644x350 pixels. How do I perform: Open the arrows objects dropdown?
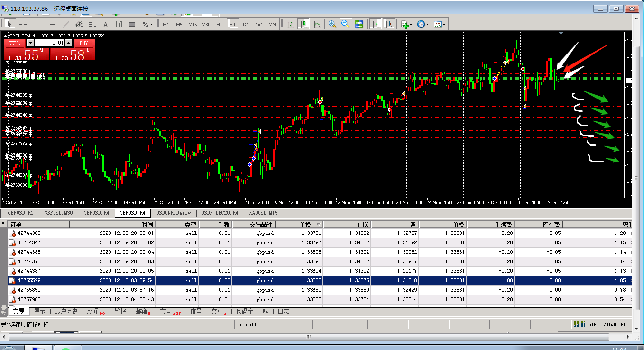point(147,24)
